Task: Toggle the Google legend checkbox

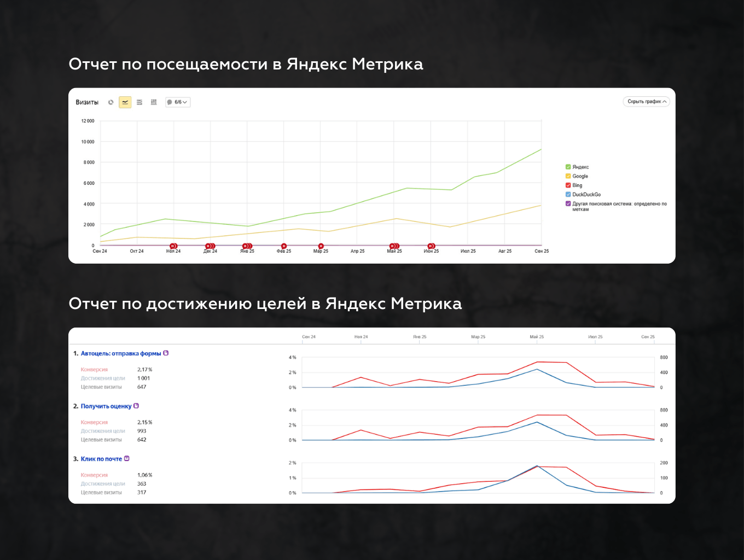Action: (568, 176)
